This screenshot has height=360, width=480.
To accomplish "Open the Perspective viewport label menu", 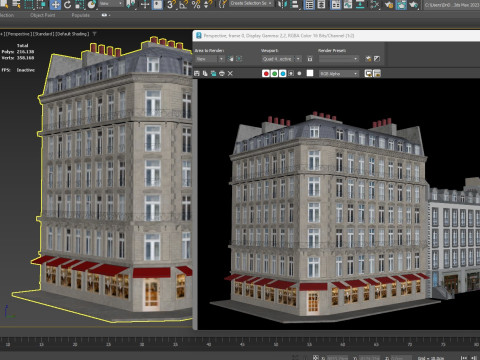I will tap(18, 34).
